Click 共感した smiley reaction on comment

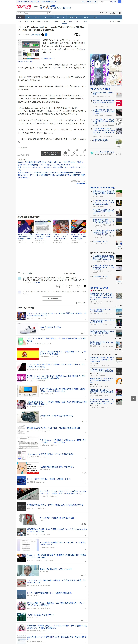[60, 286]
